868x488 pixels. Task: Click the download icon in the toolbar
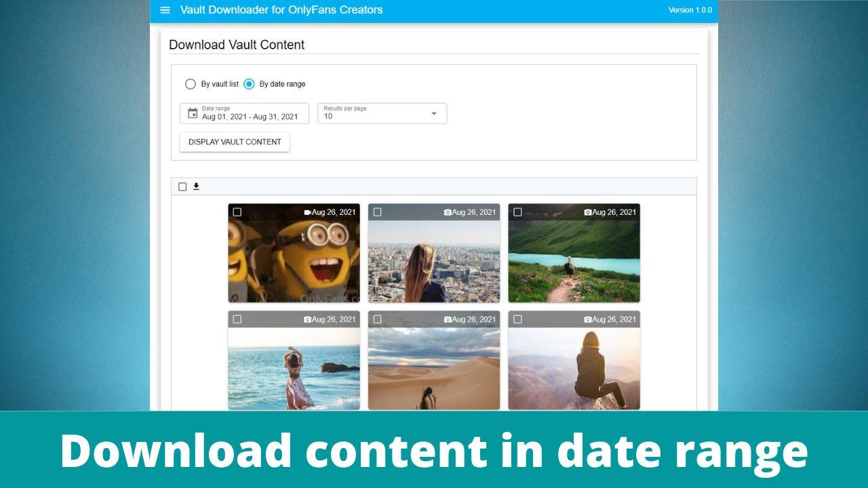197,186
